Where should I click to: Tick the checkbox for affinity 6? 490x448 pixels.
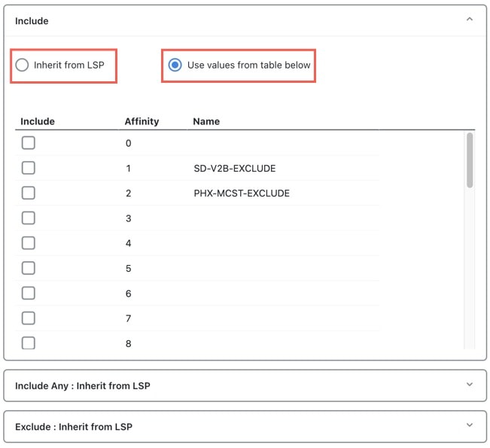click(29, 293)
